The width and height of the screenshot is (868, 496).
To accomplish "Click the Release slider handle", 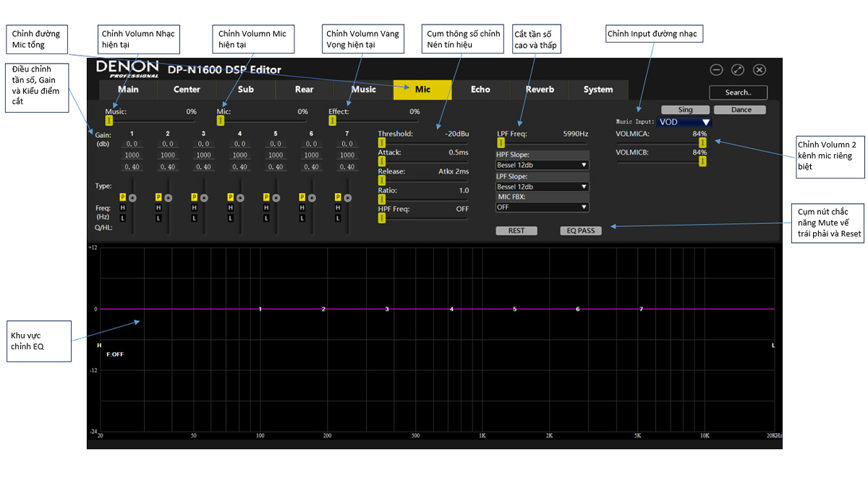I will pos(381,180).
